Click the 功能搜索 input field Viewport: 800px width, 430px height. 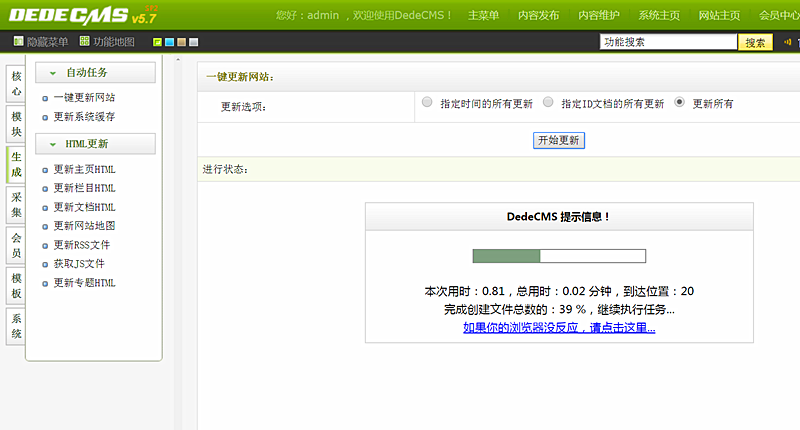pos(668,42)
